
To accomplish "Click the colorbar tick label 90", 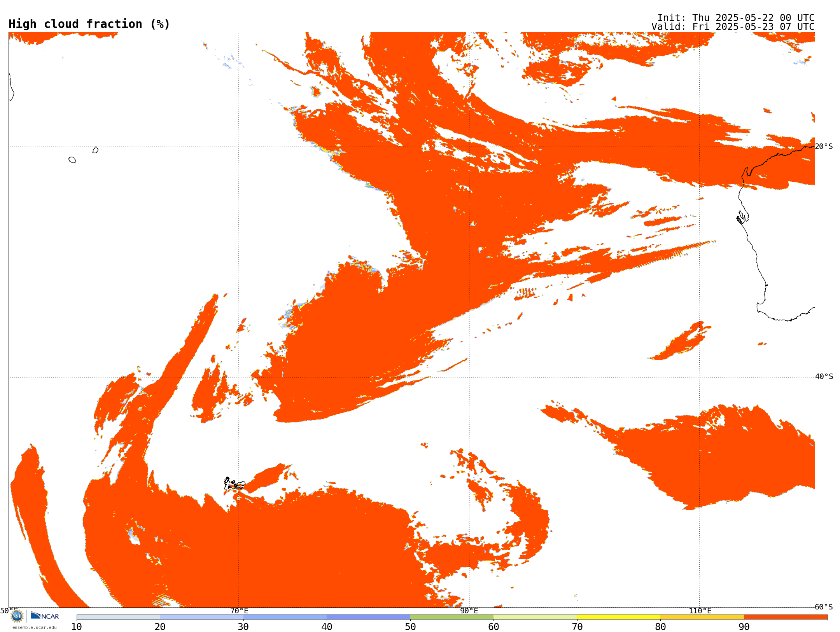I will click(x=744, y=627).
